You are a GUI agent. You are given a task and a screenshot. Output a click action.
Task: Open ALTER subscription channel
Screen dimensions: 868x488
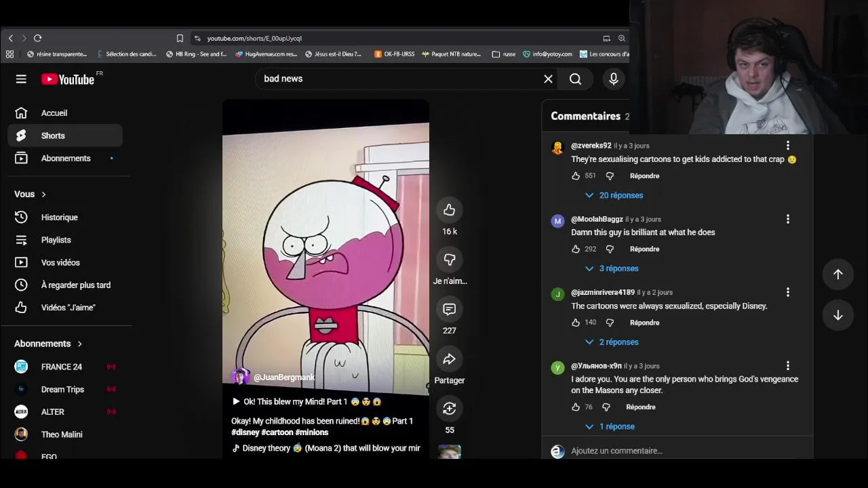65,412
